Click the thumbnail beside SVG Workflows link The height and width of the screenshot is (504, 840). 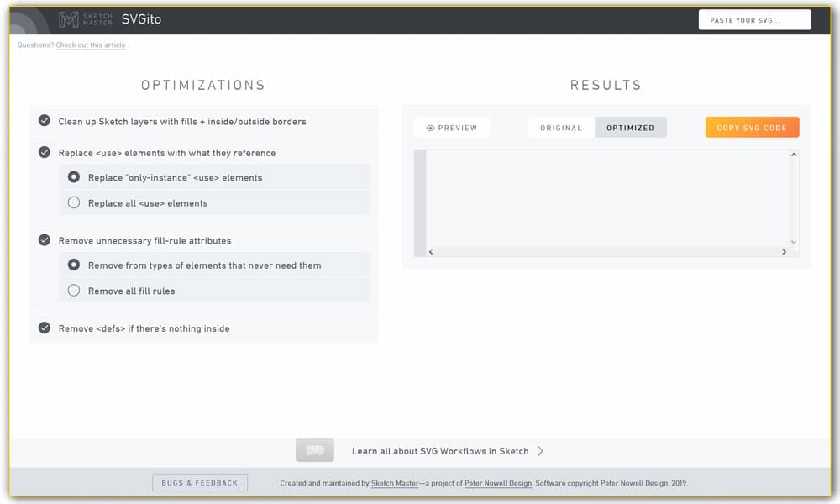(315, 450)
